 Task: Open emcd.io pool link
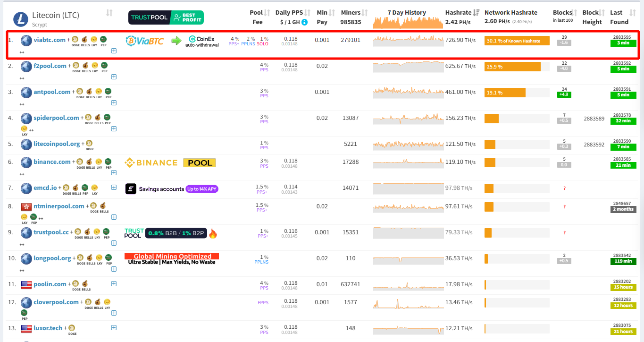click(x=45, y=188)
